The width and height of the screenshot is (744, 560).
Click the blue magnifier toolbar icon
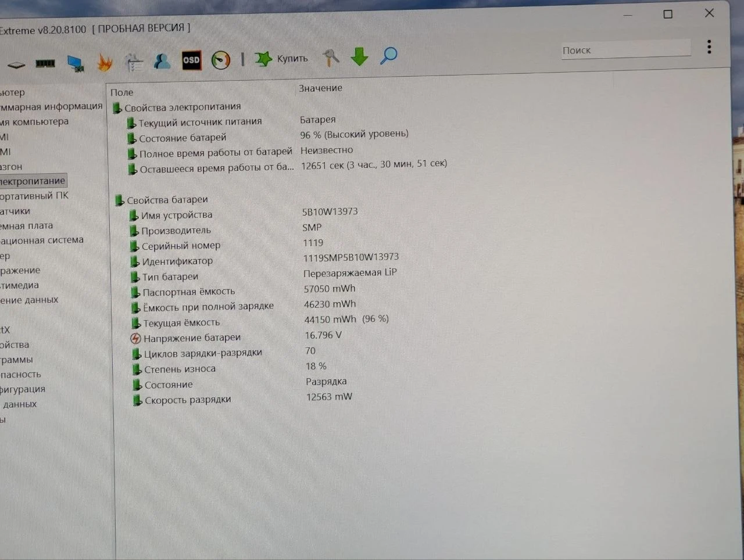388,56
